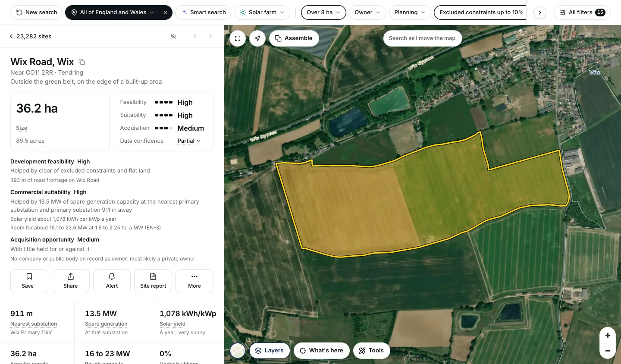Share the site
Image resolution: width=621 pixels, height=364 pixels.
71,281
